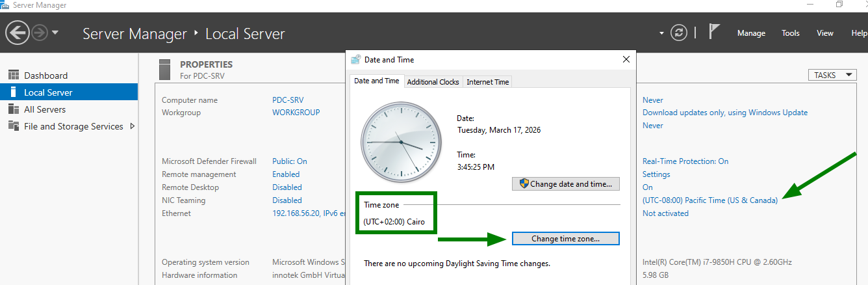Click the All Servers icon in the sidebar
Screen dimensions: 868x285
13,109
